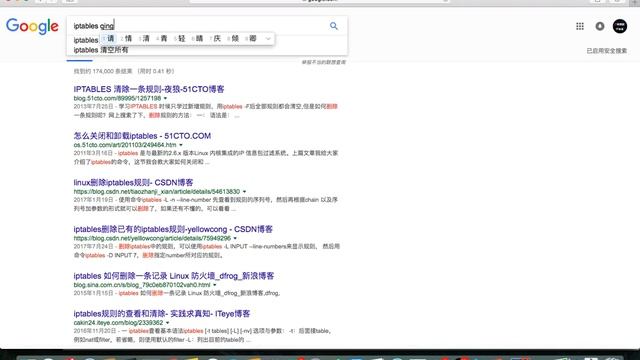This screenshot has height=360, width=640.
Task: Expand arrow beside cakin24.iteye.com URL
Action: click(167, 322)
